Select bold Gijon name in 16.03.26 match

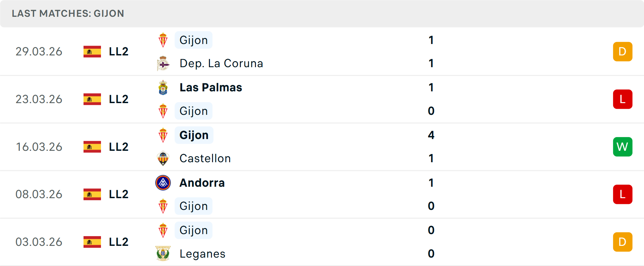coord(194,135)
